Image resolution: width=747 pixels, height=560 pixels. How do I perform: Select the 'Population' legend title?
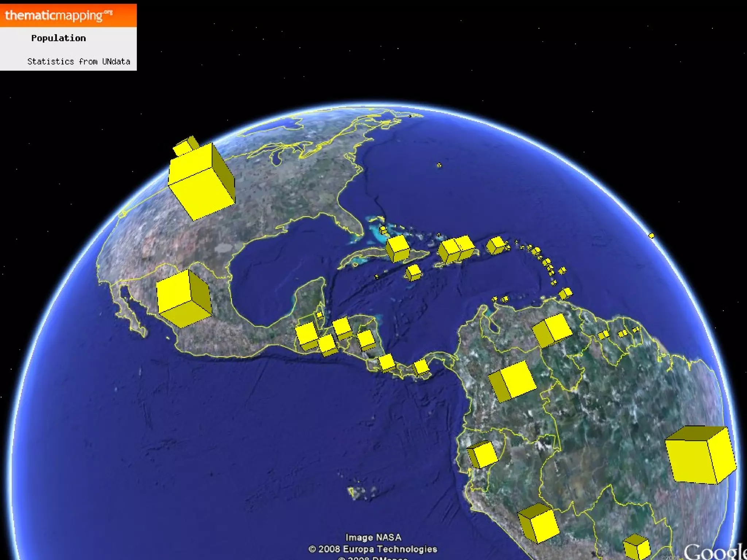(58, 38)
